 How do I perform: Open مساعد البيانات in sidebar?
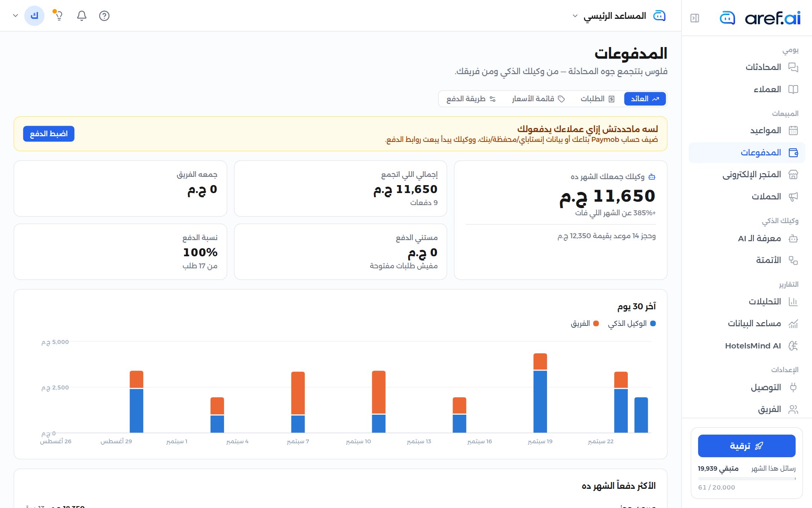(747, 324)
